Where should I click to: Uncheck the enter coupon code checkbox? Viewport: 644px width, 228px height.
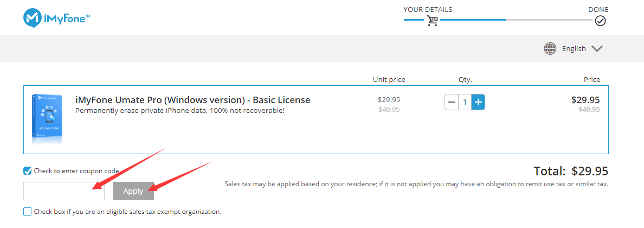pos(28,171)
